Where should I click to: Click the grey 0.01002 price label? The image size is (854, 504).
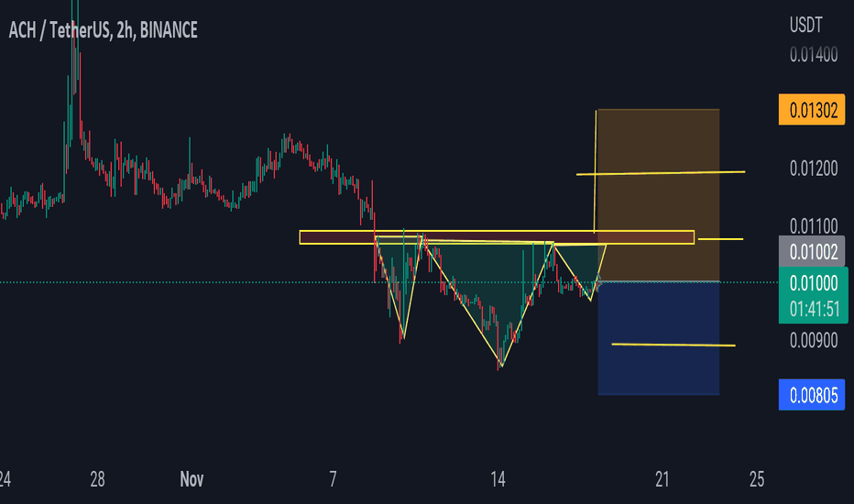812,251
